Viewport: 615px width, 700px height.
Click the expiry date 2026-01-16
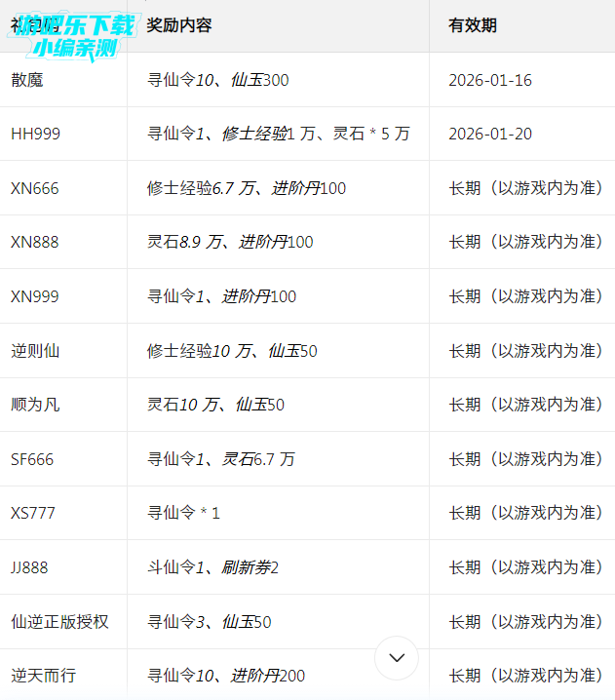490,80
